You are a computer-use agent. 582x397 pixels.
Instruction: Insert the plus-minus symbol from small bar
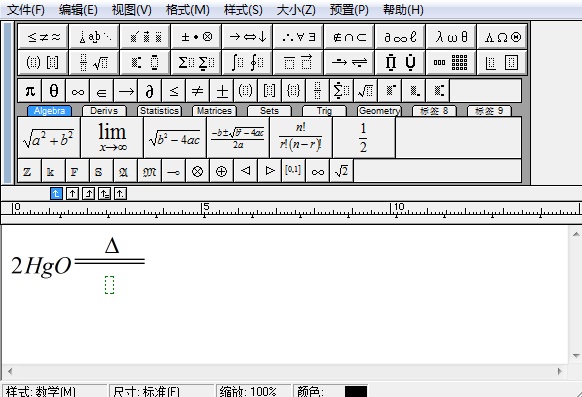222,91
